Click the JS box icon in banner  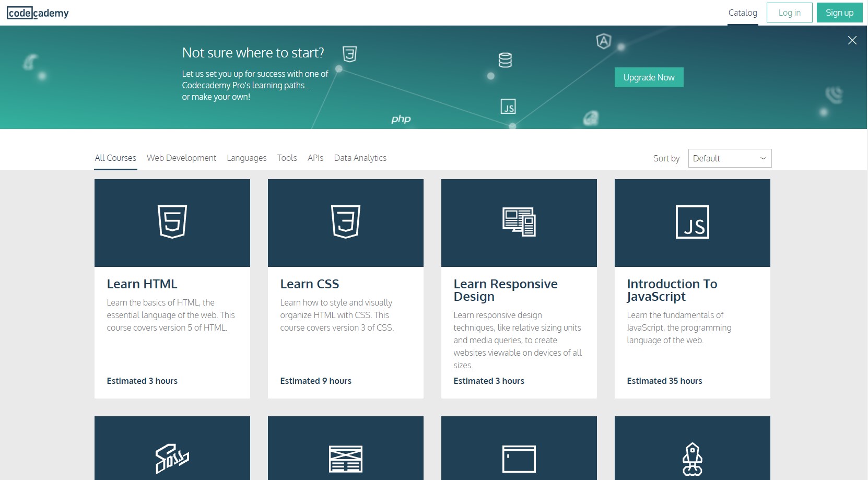(508, 107)
